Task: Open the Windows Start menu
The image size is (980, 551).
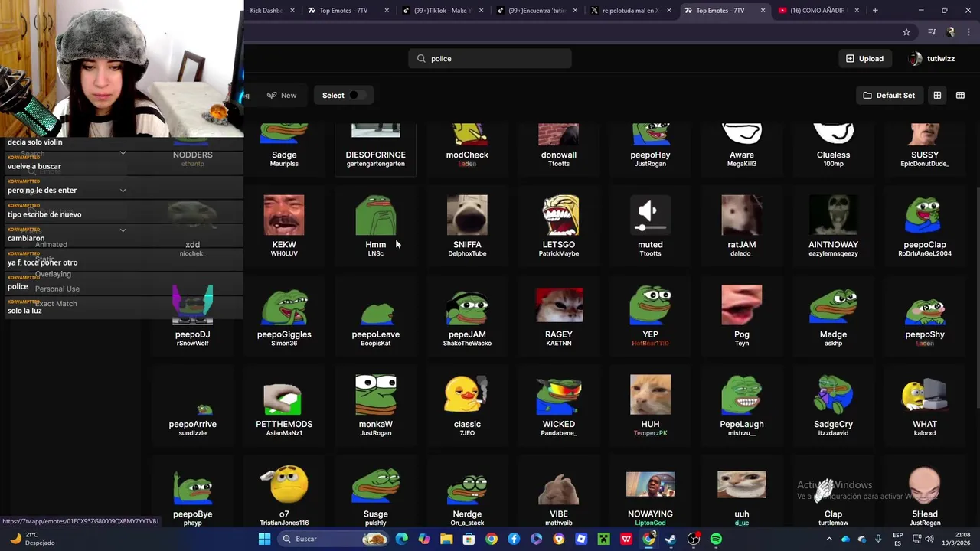Action: [x=264, y=539]
